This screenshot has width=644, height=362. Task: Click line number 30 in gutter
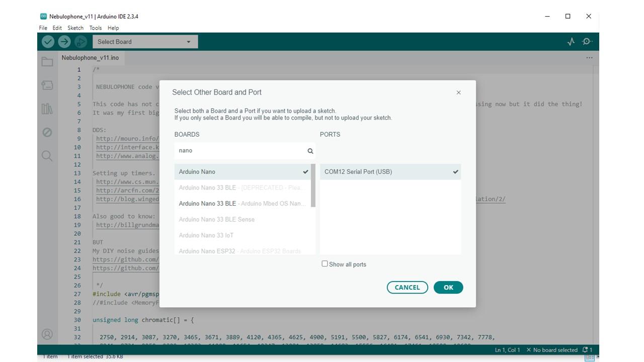pyautogui.click(x=77, y=320)
